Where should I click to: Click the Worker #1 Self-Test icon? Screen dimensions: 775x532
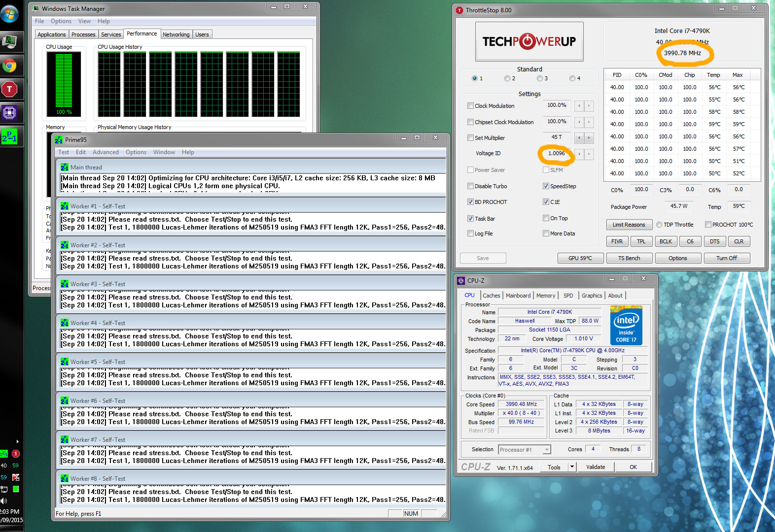coord(65,206)
